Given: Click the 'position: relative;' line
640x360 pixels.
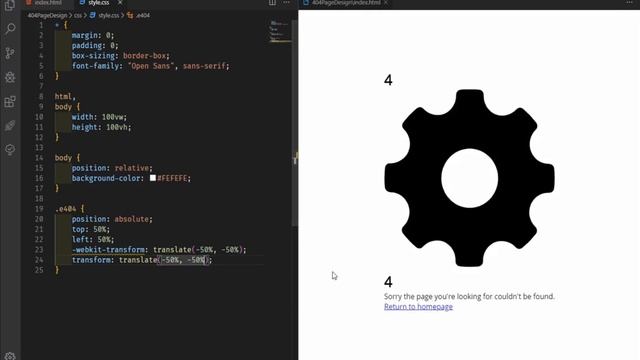Looking at the screenshot, I should click(x=112, y=168).
